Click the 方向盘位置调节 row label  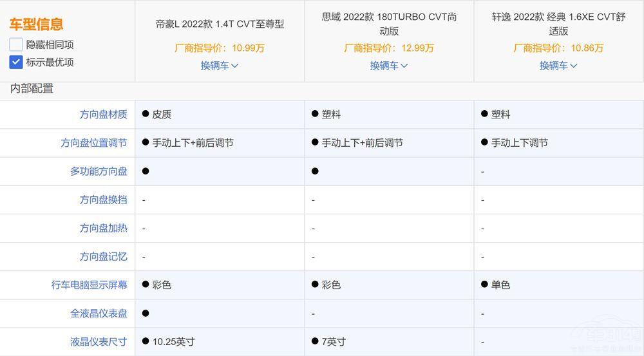point(94,143)
